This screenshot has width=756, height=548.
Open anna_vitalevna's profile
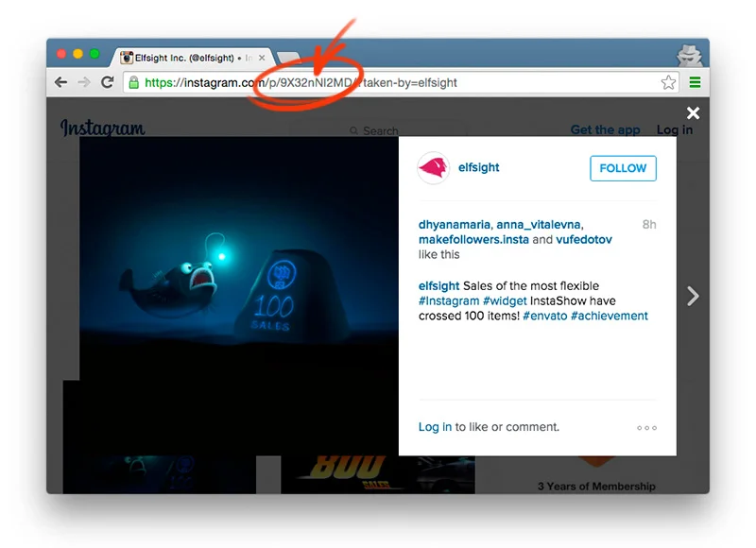click(539, 225)
